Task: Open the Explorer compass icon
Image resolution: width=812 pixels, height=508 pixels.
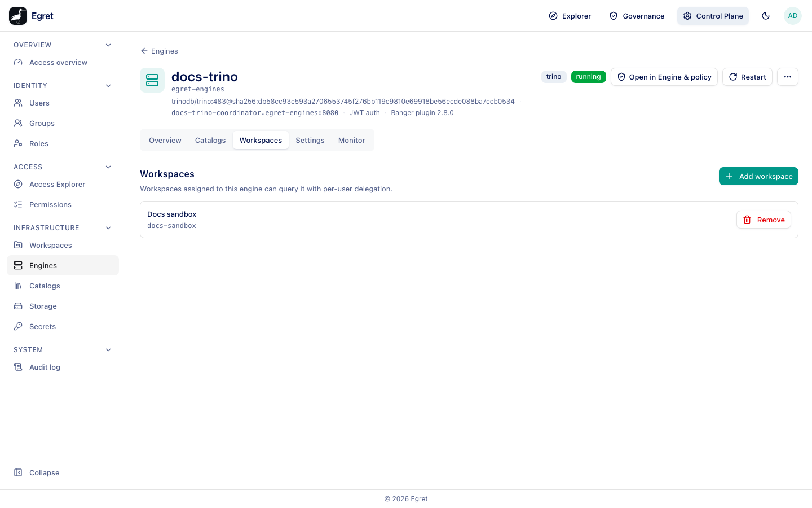Action: click(x=553, y=16)
